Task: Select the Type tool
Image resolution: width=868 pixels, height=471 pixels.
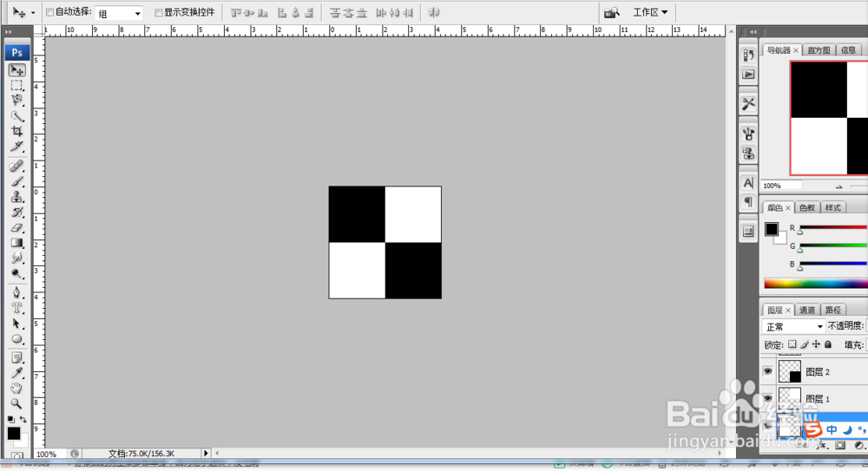Action: pyautogui.click(x=16, y=308)
